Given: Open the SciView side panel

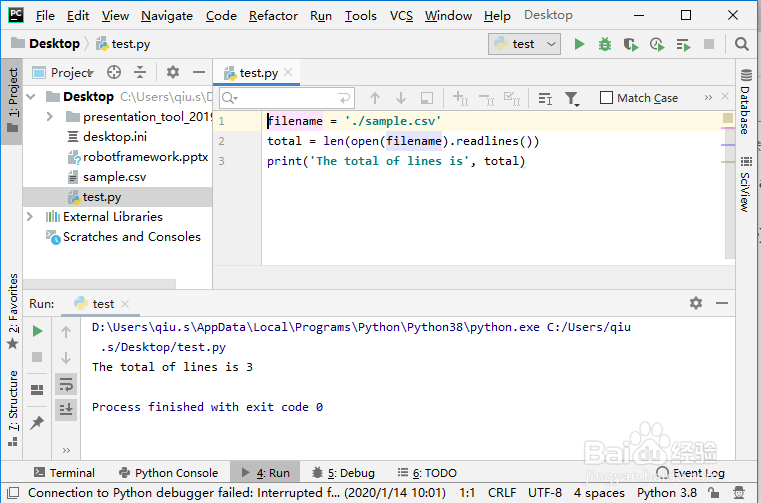Looking at the screenshot, I should 746,184.
